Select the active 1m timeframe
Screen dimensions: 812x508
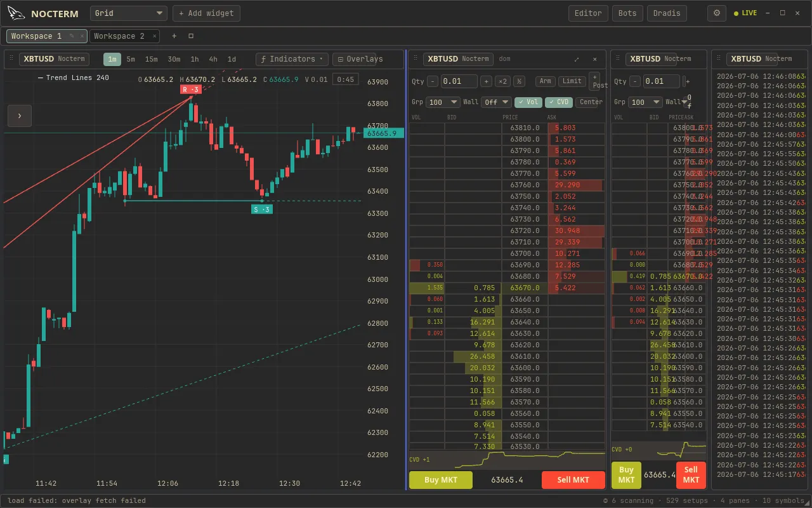coord(112,59)
